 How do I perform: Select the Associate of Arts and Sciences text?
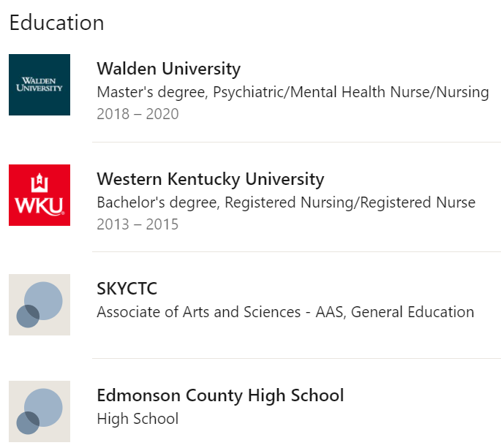[285, 312]
